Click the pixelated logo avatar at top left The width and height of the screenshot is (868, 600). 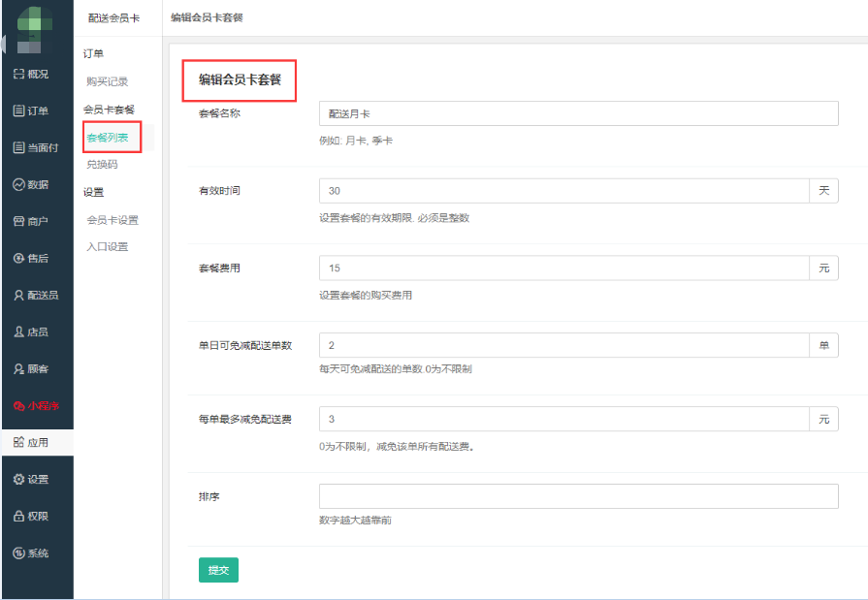[x=34, y=30]
